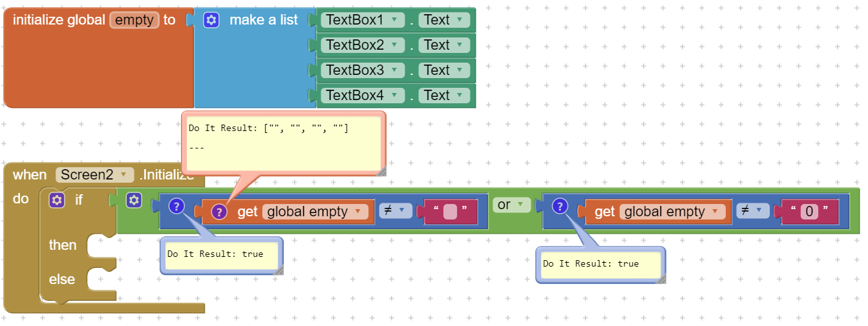Open the TextBox1 component dropdown
Viewport: 868px width, 326px height.
(x=363, y=20)
